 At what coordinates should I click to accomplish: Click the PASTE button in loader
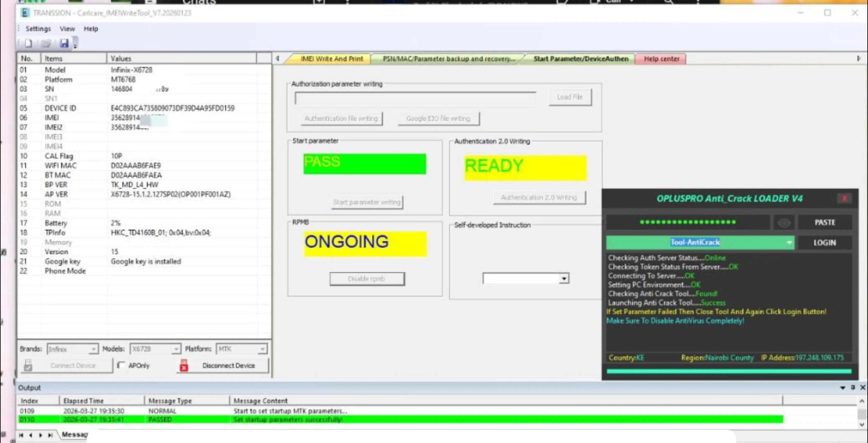coord(825,223)
